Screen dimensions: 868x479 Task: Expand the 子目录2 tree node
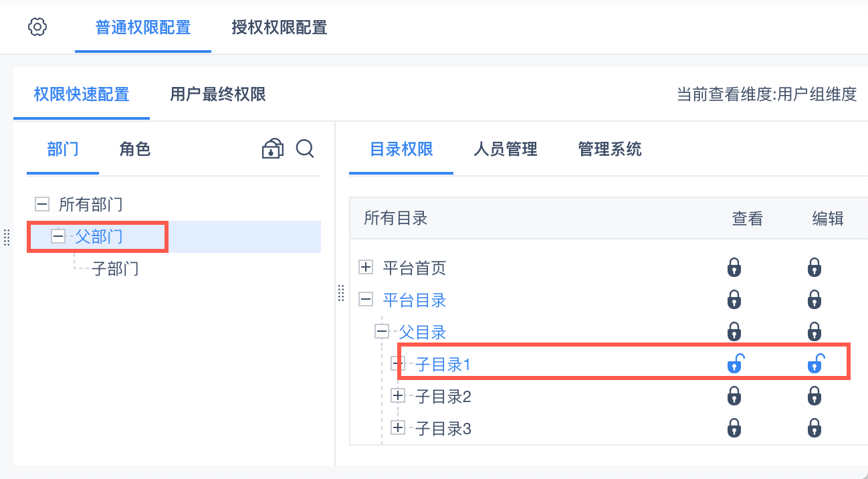point(398,397)
